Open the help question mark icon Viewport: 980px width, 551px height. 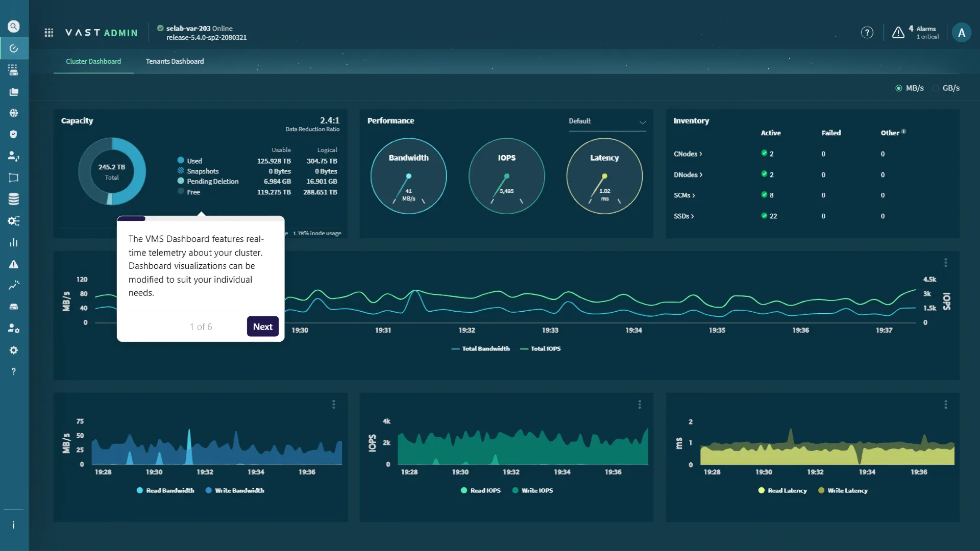coord(867,32)
